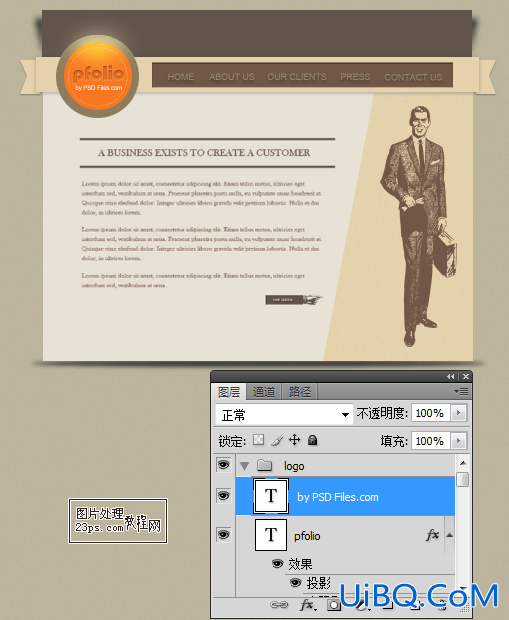Hide the logo group layer
The image size is (509, 620).
[x=223, y=465]
